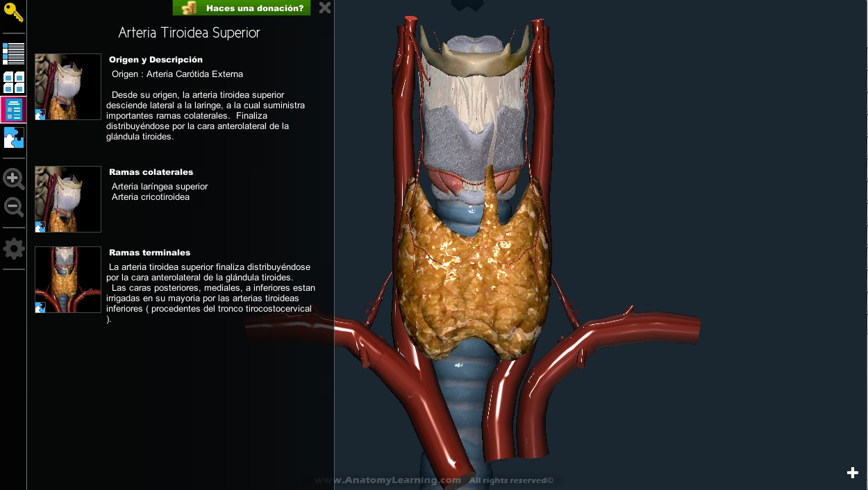Viewport: 868px width, 490px height.
Task: Open the grid tiles view icon
Action: pyautogui.click(x=13, y=82)
